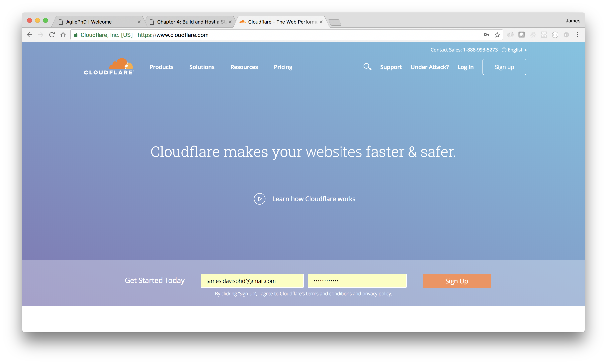This screenshot has height=364, width=607.
Task: Open the Solutions menu item
Action: pos(202,67)
